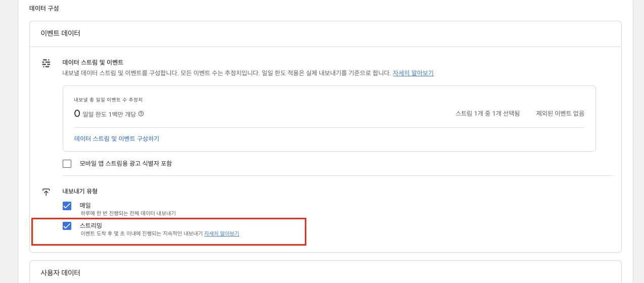Click the 데이터 구성 heading
This screenshot has width=644, height=283.
point(44,8)
